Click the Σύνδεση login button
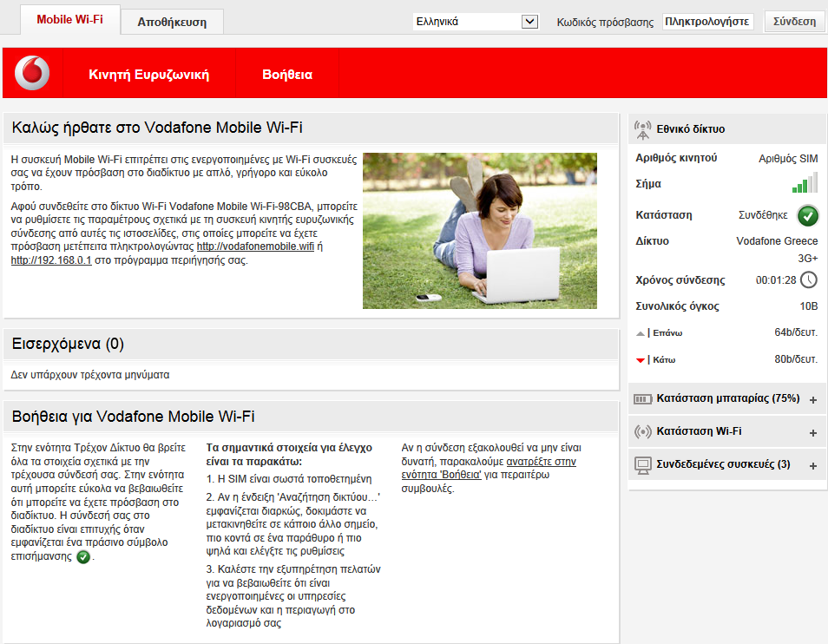The image size is (828, 644). (x=794, y=22)
